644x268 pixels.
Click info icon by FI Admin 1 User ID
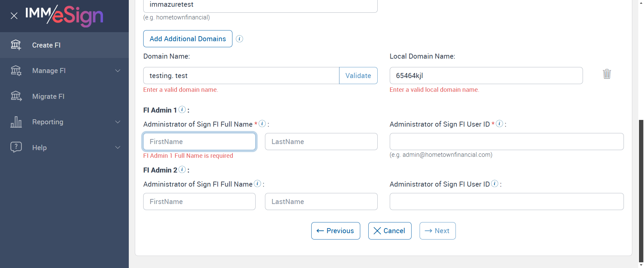(x=499, y=124)
